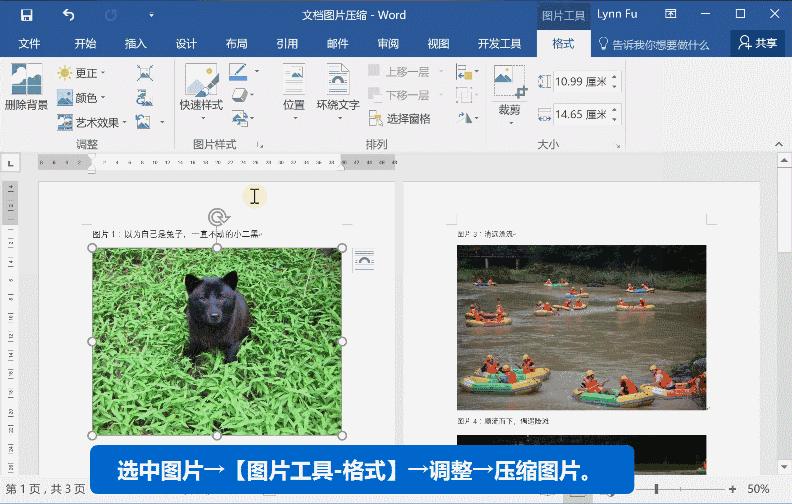Click the 共享 share button
Image resolution: width=792 pixels, height=504 pixels.
point(758,43)
